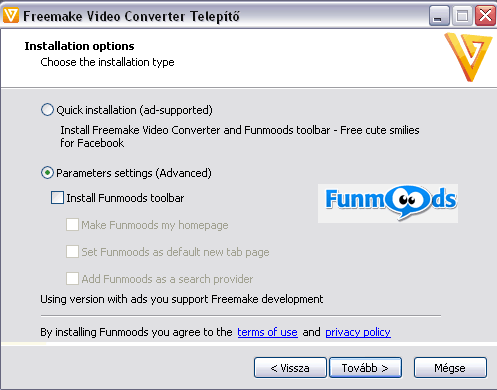Click By installing Funmoods you agree text
Viewport: 497px width, 390px height.
tap(136, 332)
